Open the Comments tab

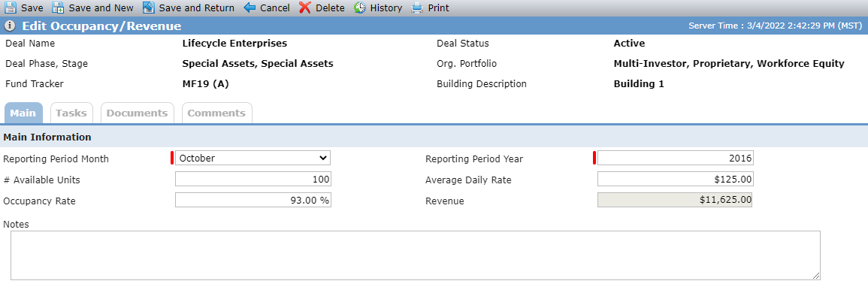tap(216, 113)
